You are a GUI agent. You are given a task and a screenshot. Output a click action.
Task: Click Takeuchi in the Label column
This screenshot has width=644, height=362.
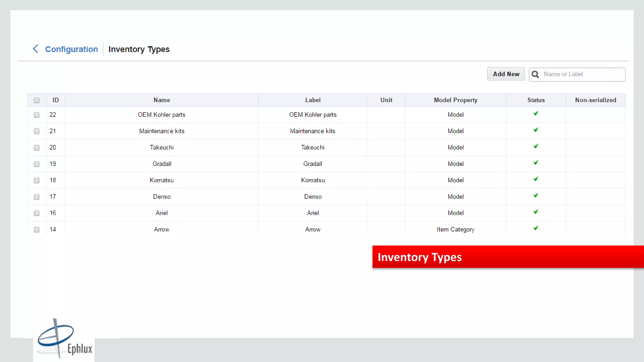point(313,147)
